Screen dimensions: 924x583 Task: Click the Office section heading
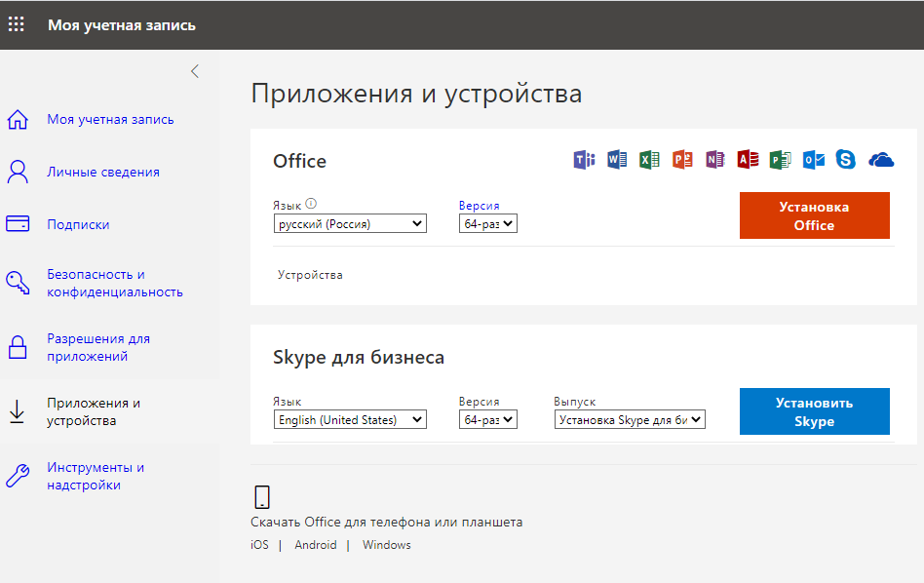pyautogui.click(x=299, y=161)
